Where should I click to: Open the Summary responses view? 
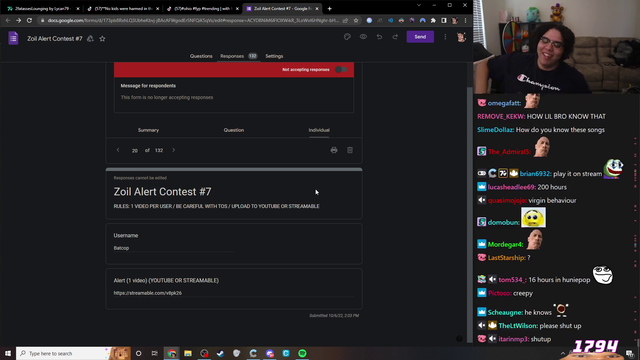tap(148, 130)
